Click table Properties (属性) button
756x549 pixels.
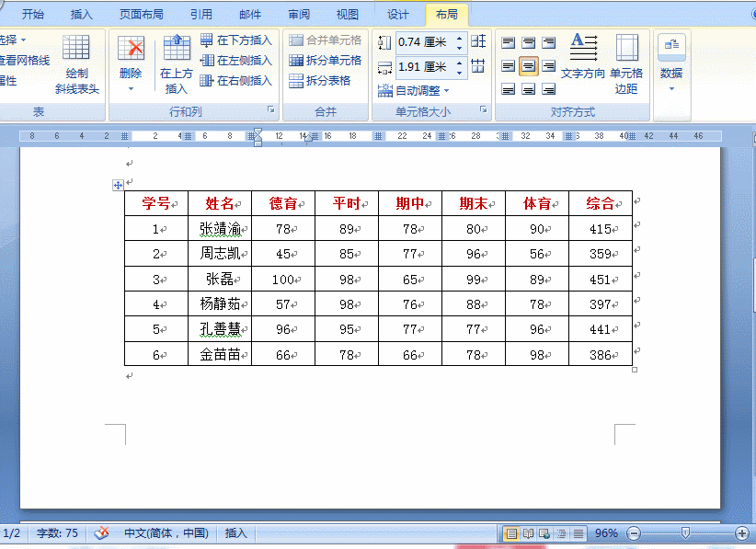8,81
